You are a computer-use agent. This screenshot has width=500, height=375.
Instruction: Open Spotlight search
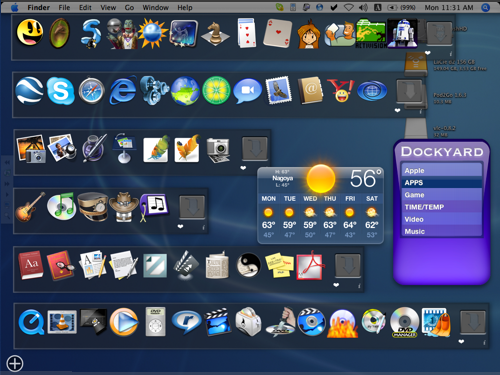486,7
